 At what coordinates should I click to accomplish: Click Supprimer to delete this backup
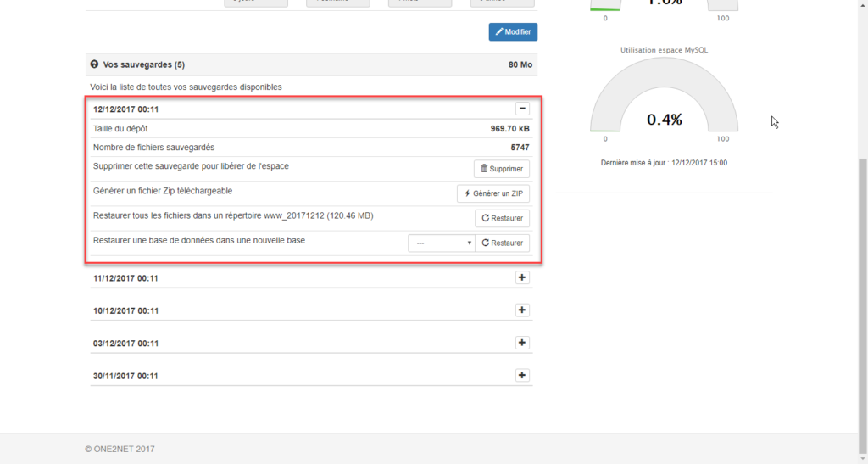pos(502,169)
